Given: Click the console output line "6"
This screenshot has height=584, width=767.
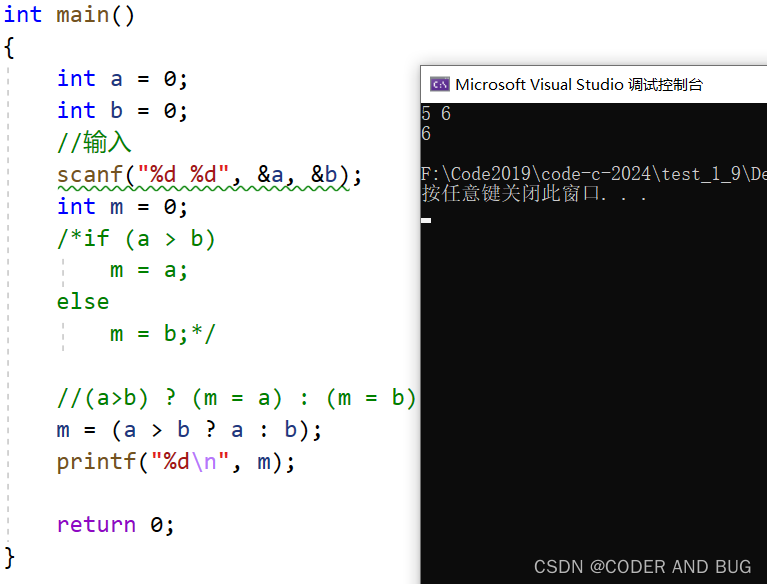Looking at the screenshot, I should coord(426,134).
